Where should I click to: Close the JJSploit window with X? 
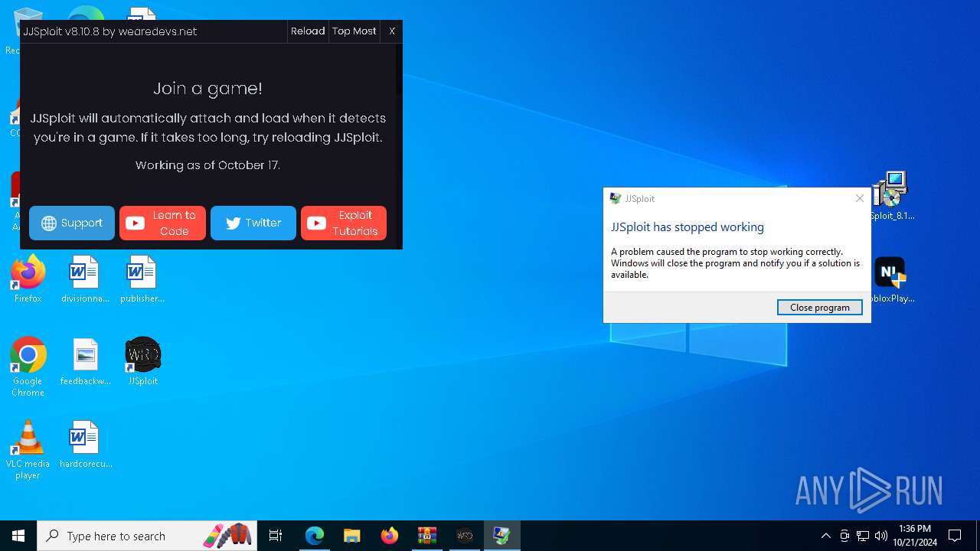pos(392,31)
